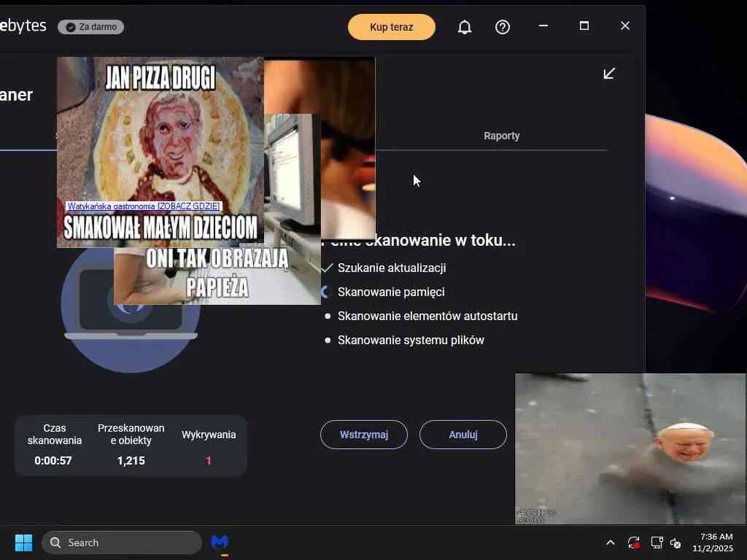Click the Jan Pizza Drugi meme image
This screenshot has height=560, width=747.
point(160,152)
